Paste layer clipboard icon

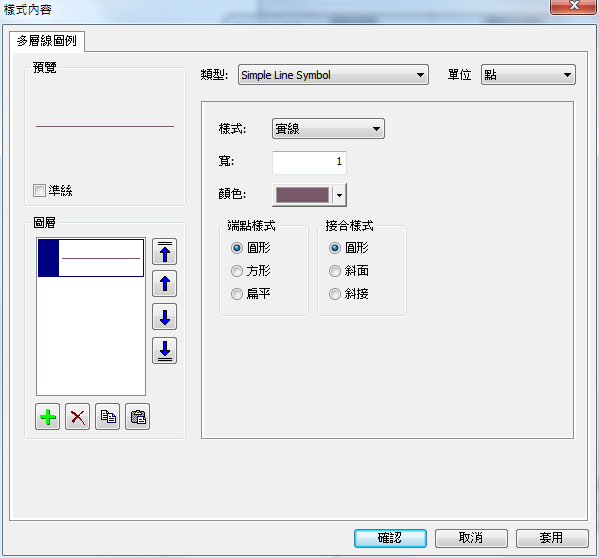click(x=138, y=417)
